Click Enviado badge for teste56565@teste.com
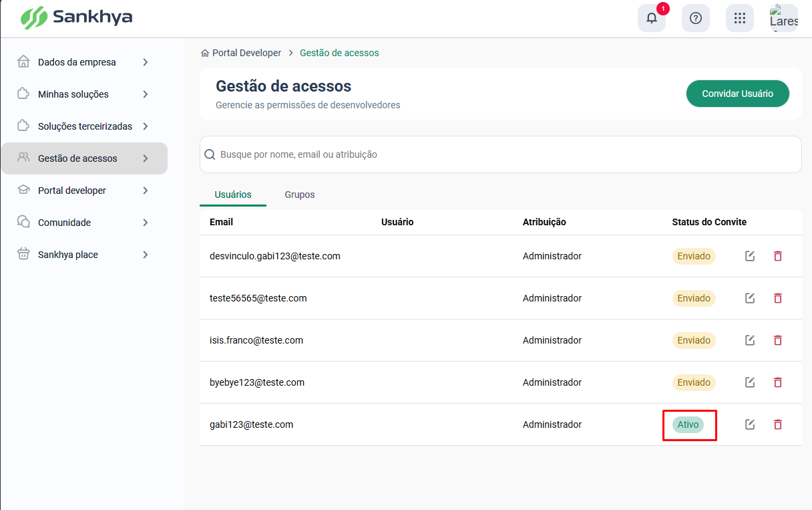The height and width of the screenshot is (510, 812). click(x=694, y=298)
